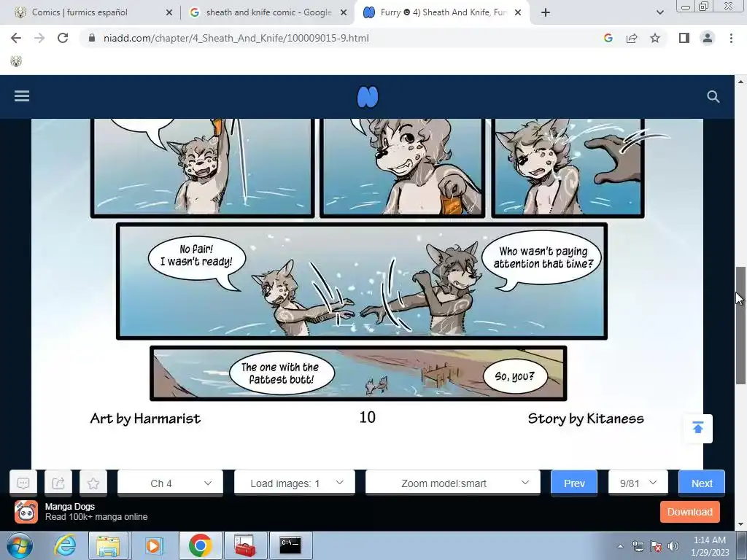Click the scrollbar down arrow
The image size is (747, 560).
(740, 524)
